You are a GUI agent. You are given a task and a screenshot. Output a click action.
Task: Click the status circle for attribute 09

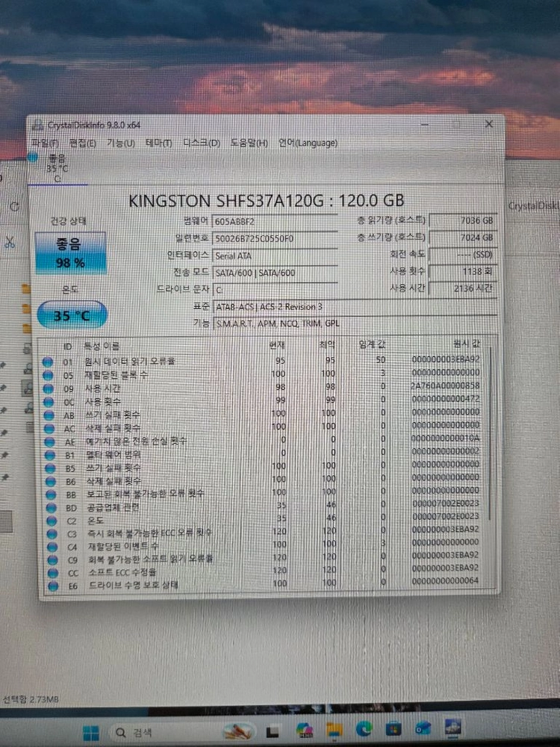click(49, 388)
